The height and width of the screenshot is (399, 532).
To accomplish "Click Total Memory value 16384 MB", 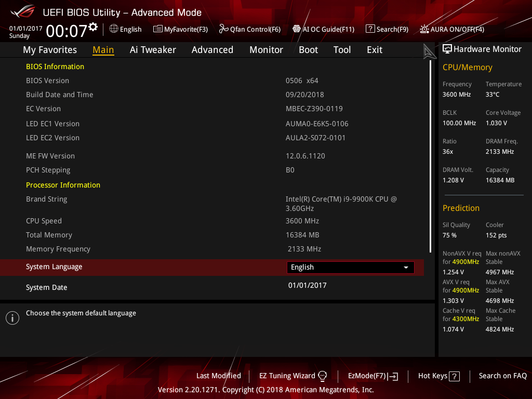I will click(x=302, y=235).
